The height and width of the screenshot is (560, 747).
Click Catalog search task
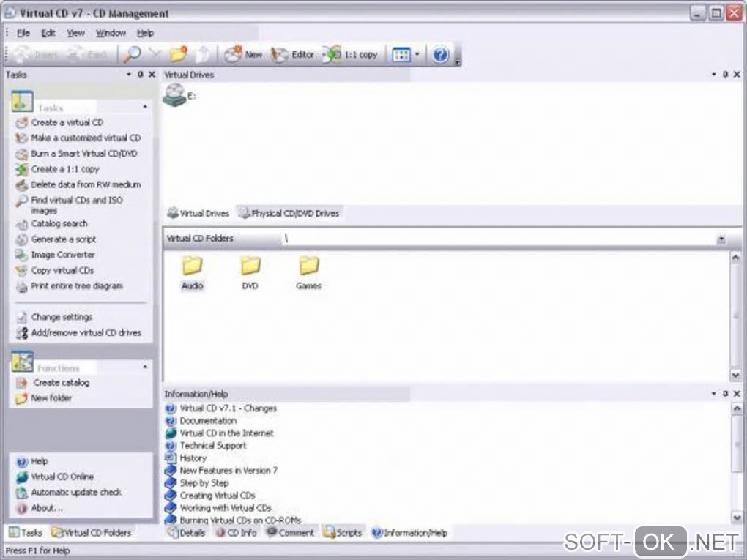pos(52,224)
